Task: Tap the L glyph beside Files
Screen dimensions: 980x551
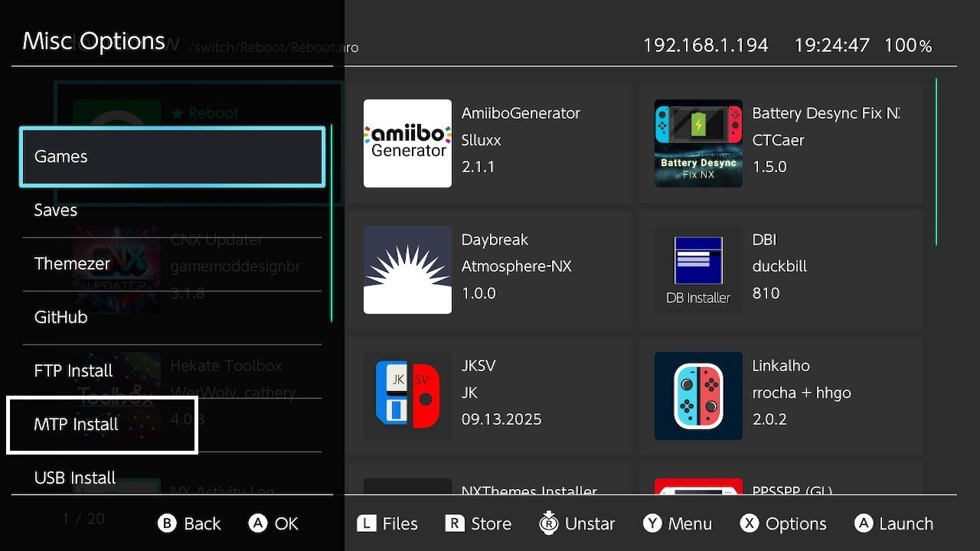Action: [367, 523]
